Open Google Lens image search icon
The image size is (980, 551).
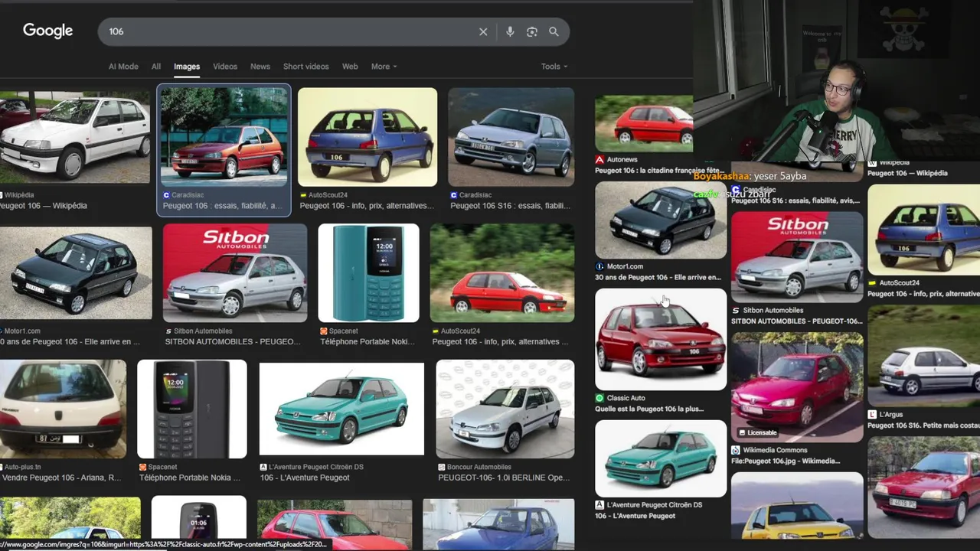pyautogui.click(x=532, y=31)
